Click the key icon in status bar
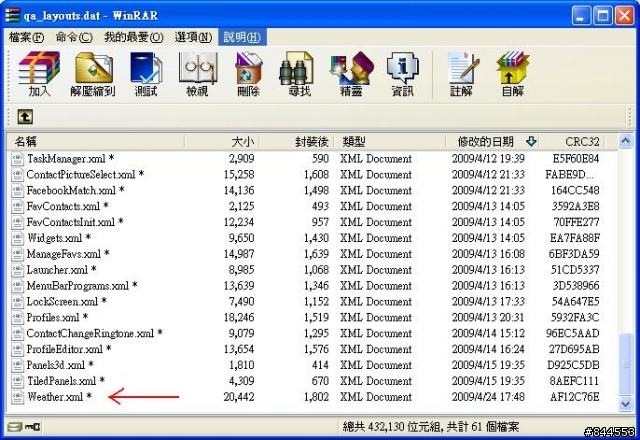The image size is (640, 440). [33, 427]
